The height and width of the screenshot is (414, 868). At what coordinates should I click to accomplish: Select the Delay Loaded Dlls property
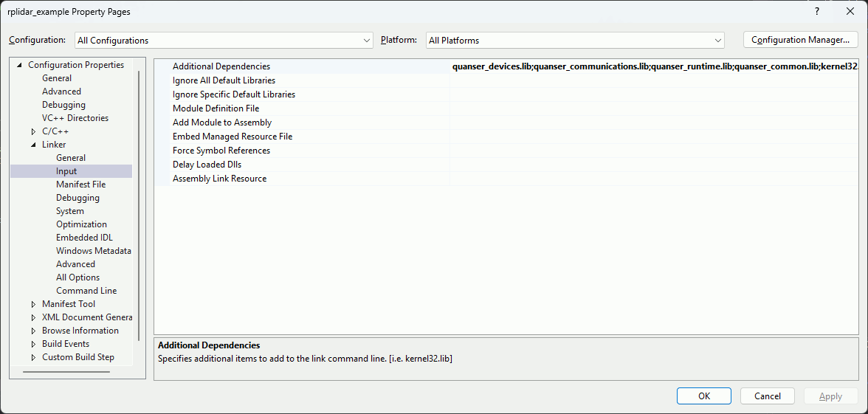pyautogui.click(x=207, y=165)
